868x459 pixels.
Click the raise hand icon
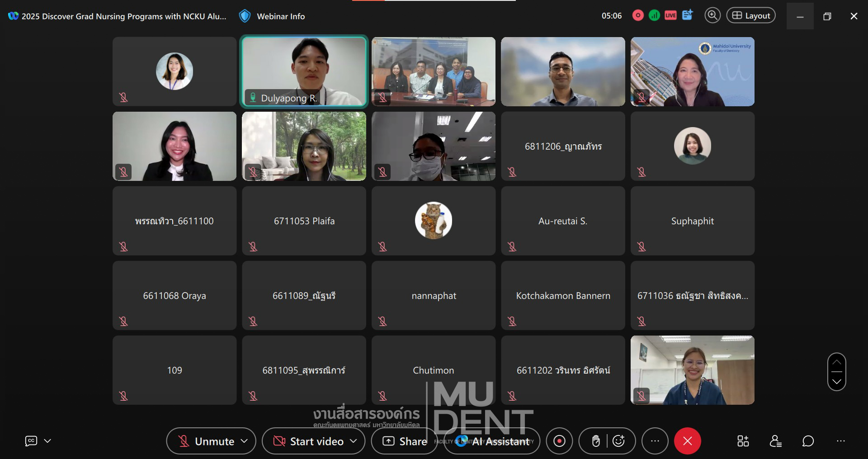[x=596, y=441]
